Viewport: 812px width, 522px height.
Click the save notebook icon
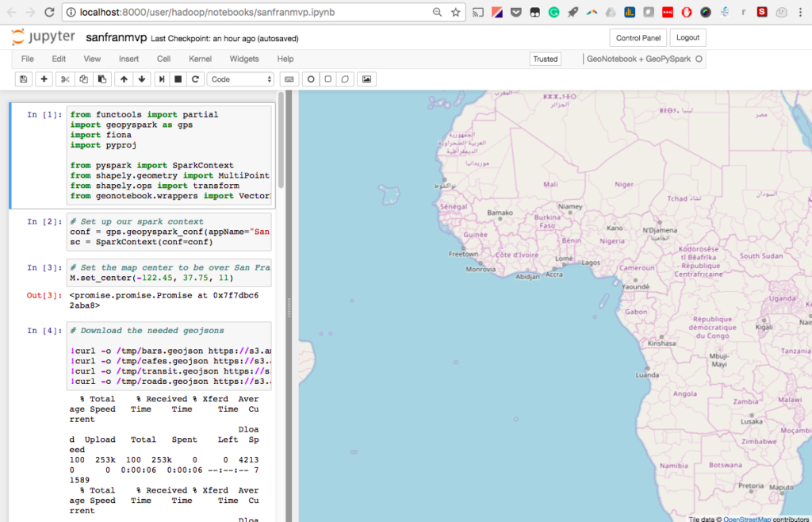coord(23,79)
